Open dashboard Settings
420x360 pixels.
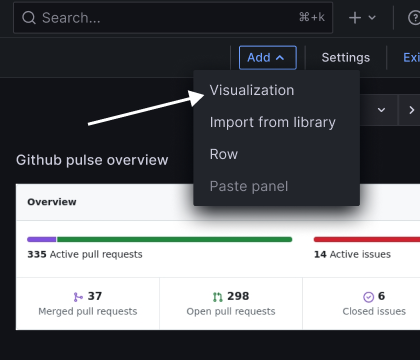pyautogui.click(x=346, y=58)
